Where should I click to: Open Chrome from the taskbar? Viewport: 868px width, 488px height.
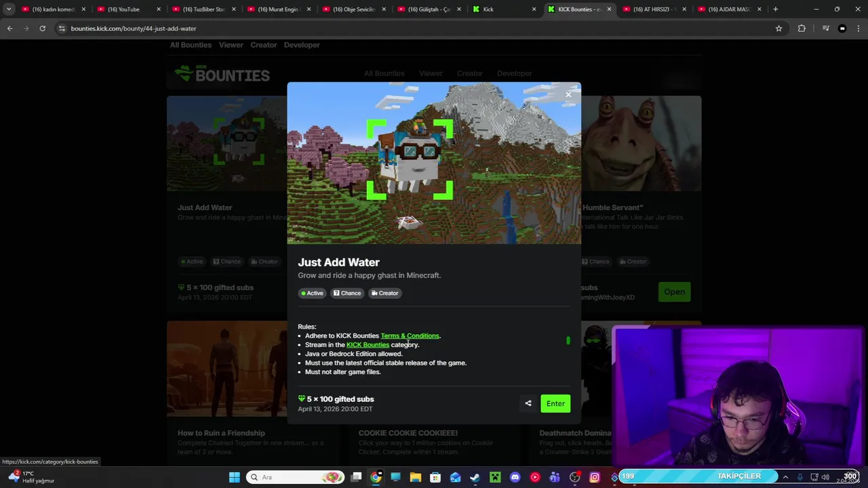[x=376, y=477]
